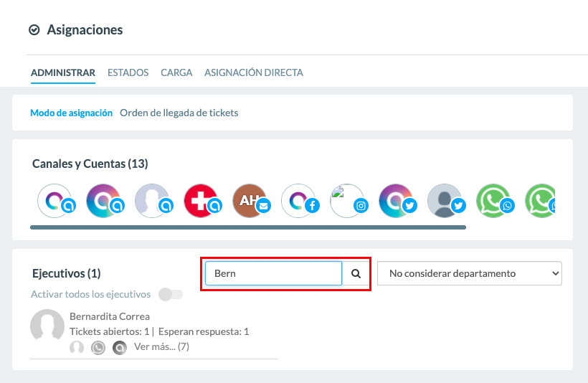Select the grey profile Twitter account
The width and height of the screenshot is (588, 383).
pos(445,201)
